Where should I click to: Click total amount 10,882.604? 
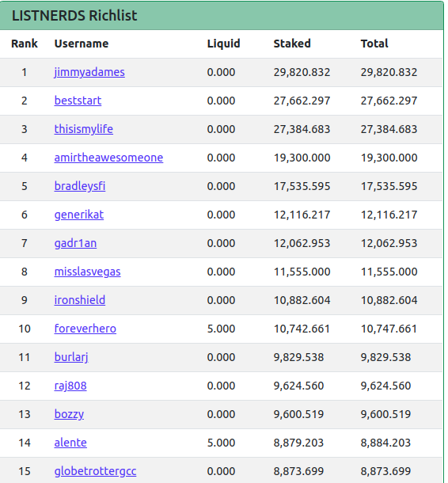pyautogui.click(x=389, y=300)
